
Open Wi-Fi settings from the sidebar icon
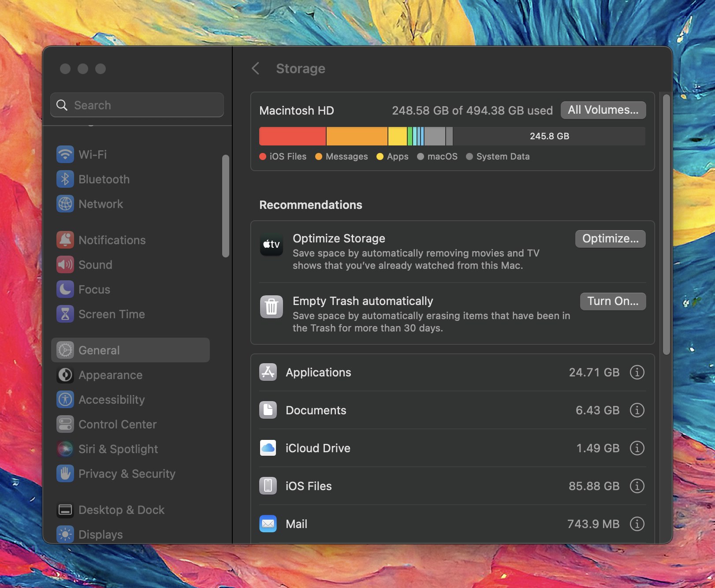(x=65, y=154)
